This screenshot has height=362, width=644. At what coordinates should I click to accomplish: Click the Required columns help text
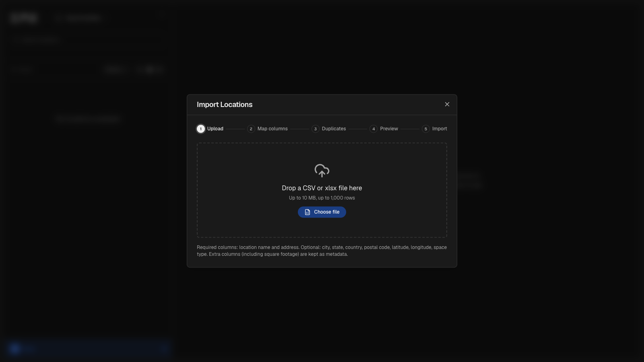(322, 251)
